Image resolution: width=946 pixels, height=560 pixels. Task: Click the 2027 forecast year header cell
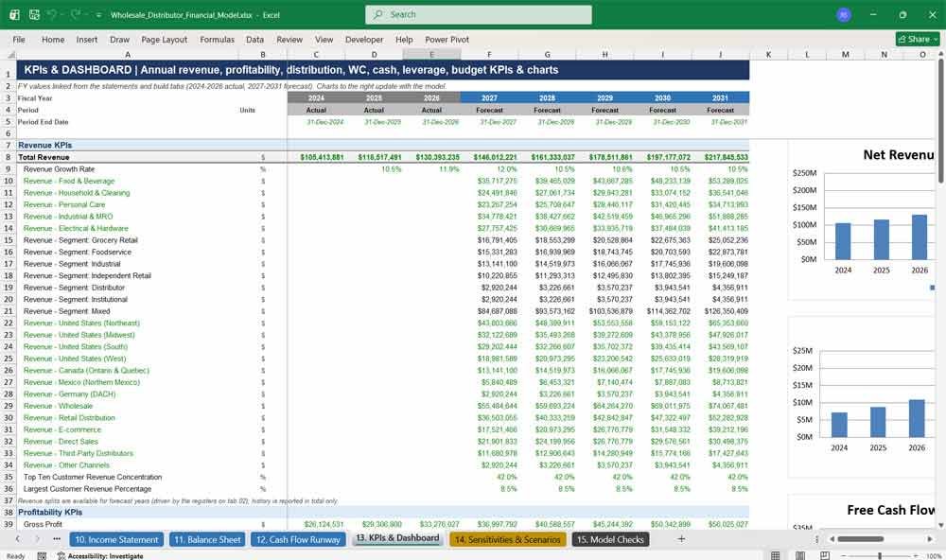point(489,97)
